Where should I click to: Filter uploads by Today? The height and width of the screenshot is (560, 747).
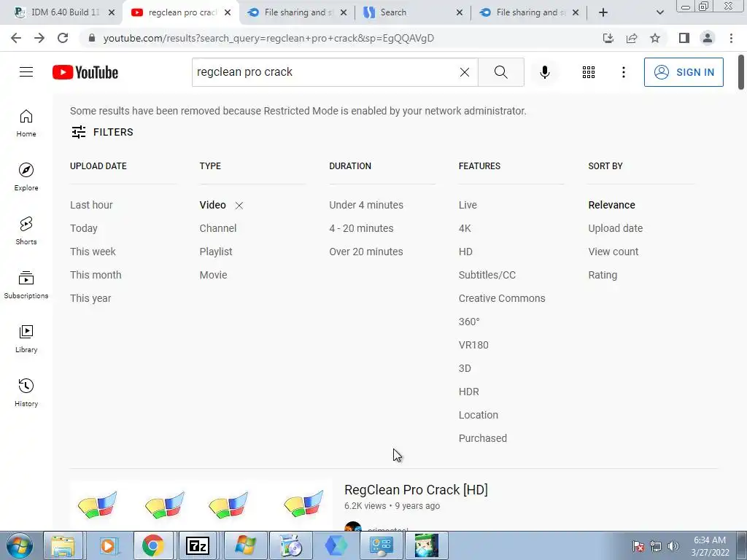pyautogui.click(x=83, y=228)
